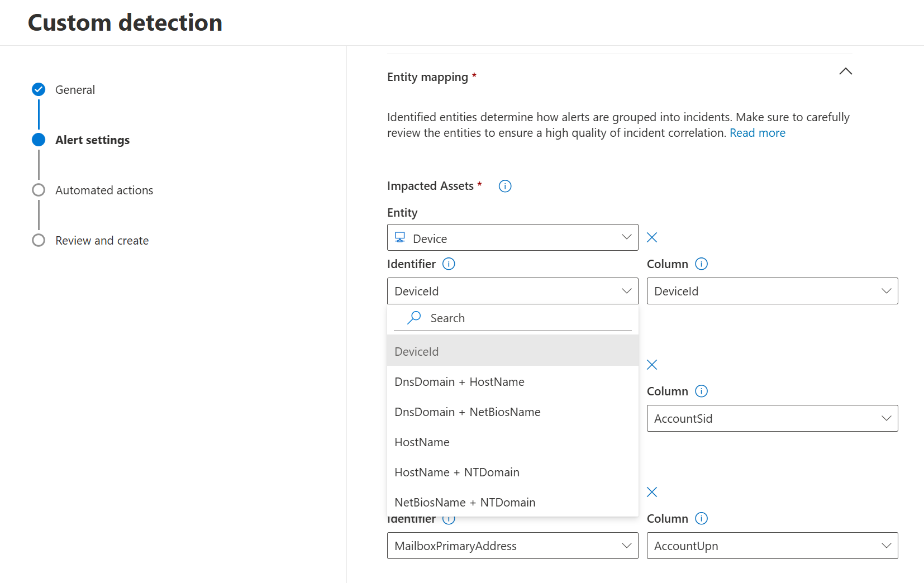924x583 pixels.
Task: Click the Impacted Assets info icon
Action: (x=505, y=187)
